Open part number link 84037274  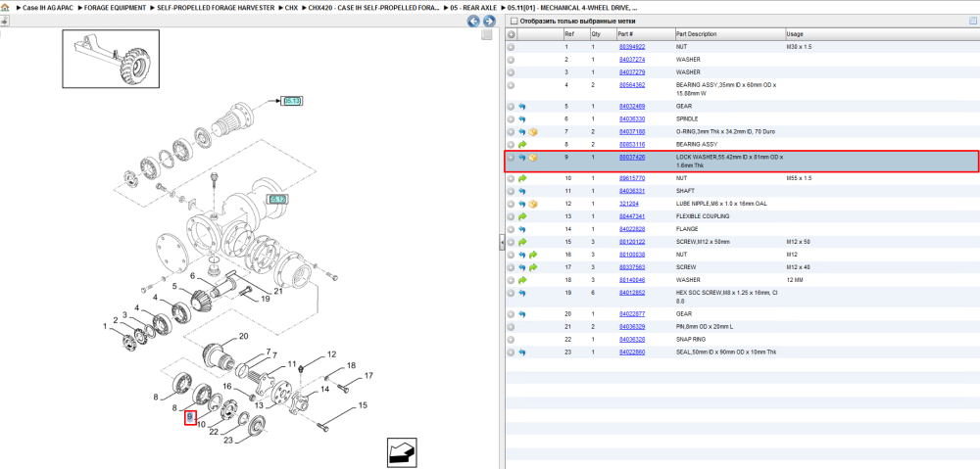[632, 60]
